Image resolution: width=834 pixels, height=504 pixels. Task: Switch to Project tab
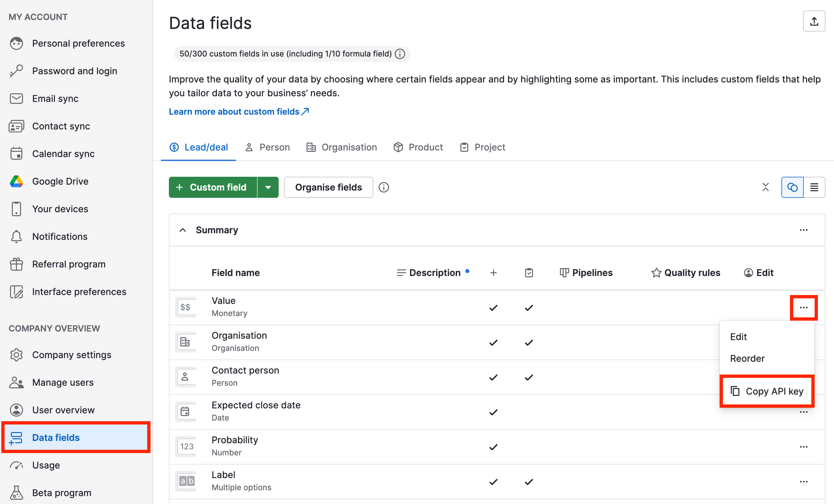pyautogui.click(x=482, y=147)
